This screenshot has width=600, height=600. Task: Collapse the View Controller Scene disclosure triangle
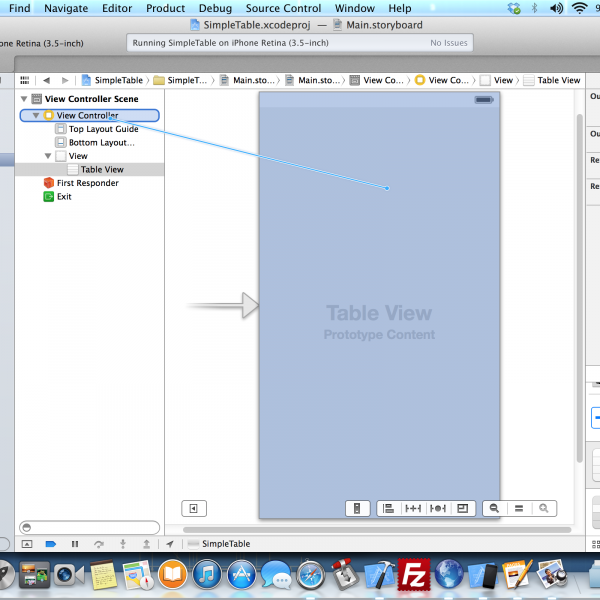pyautogui.click(x=24, y=99)
